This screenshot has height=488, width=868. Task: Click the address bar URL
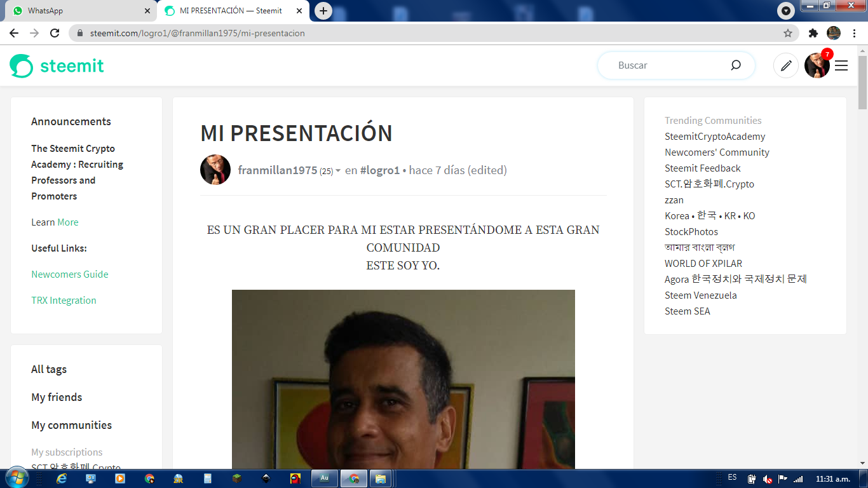point(198,33)
